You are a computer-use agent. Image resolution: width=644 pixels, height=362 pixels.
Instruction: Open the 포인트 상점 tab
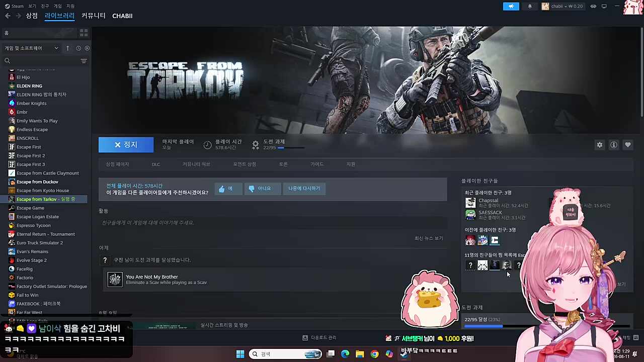pyautogui.click(x=245, y=164)
